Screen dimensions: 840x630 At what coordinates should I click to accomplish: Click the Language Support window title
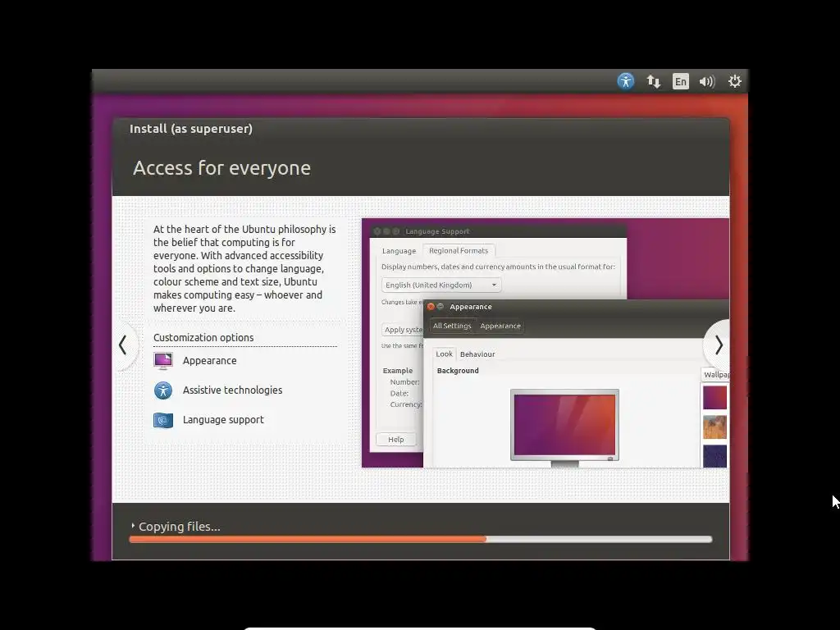point(437,231)
